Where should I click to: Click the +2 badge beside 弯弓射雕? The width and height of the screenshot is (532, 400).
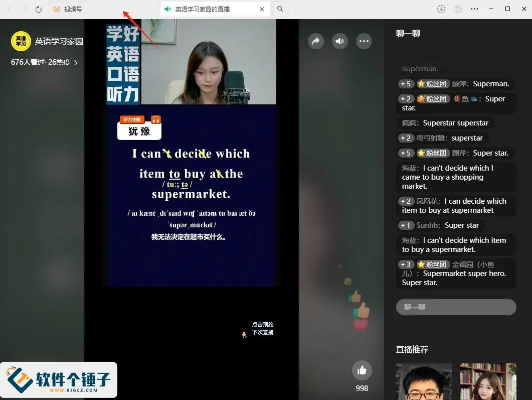(x=406, y=138)
